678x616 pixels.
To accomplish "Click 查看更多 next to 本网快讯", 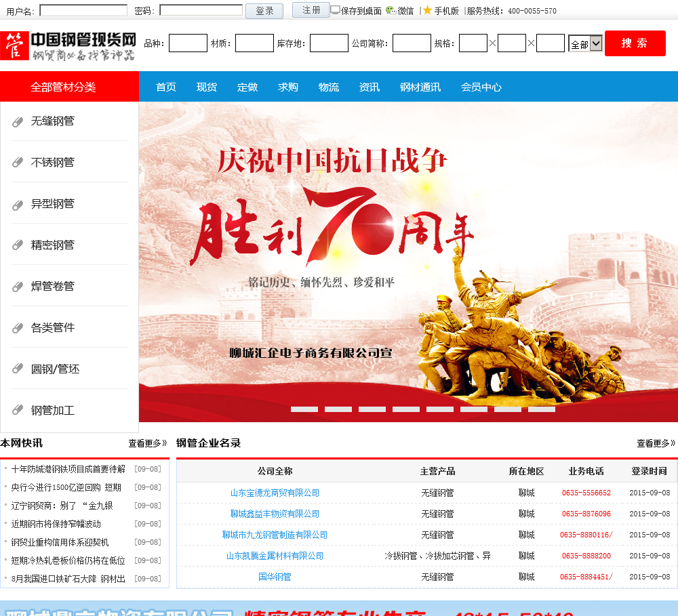I will [147, 443].
